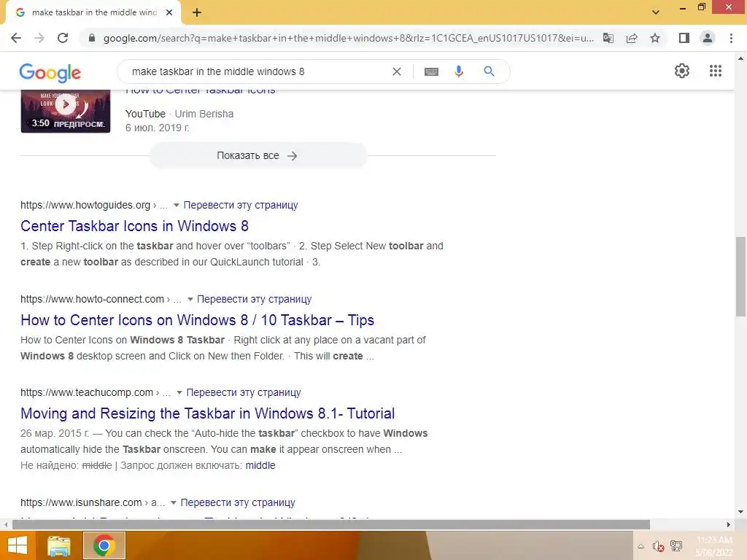
Task: Expand teachucomp.com result options arrow
Action: 179,392
